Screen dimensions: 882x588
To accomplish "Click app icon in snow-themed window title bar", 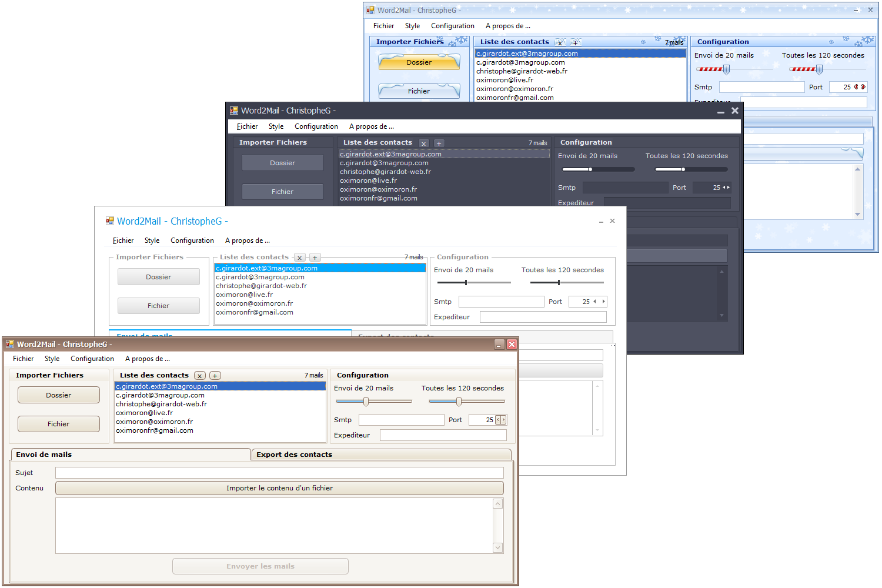I will [370, 10].
